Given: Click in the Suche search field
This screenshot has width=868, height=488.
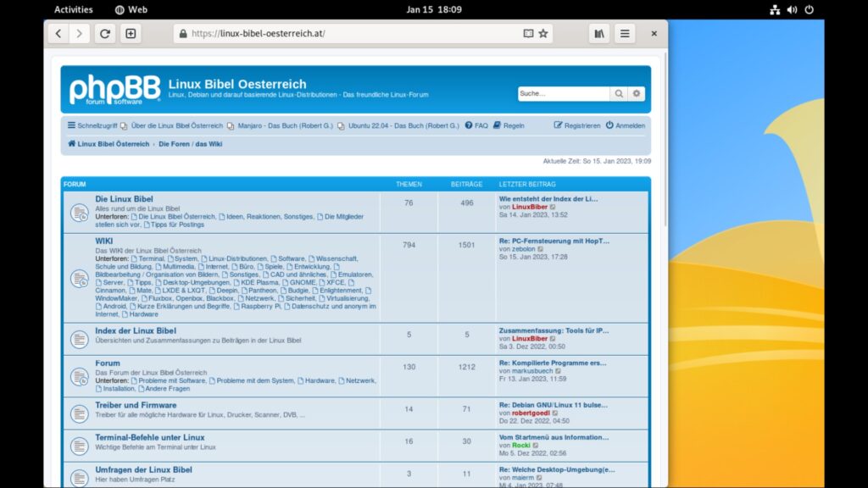Looking at the screenshot, I should 564,93.
